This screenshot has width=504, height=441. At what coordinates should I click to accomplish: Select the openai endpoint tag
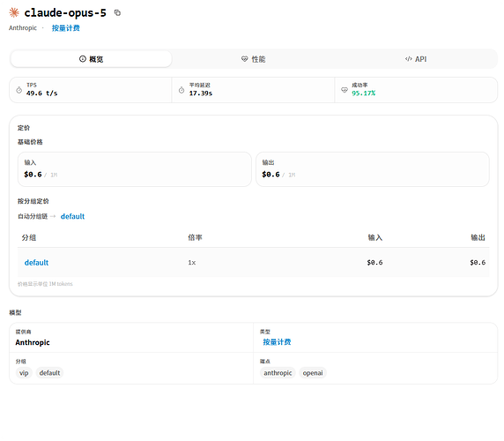click(x=313, y=373)
